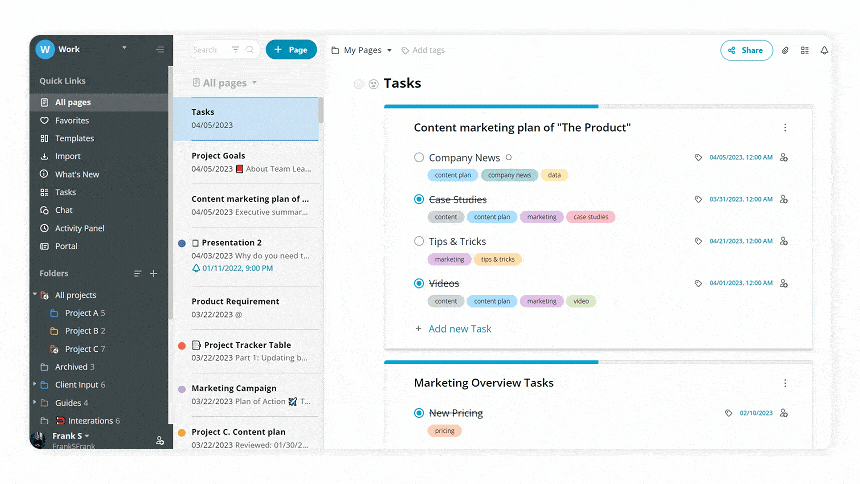
Task: Click the reminder bell on Presentation 2
Action: click(x=196, y=268)
